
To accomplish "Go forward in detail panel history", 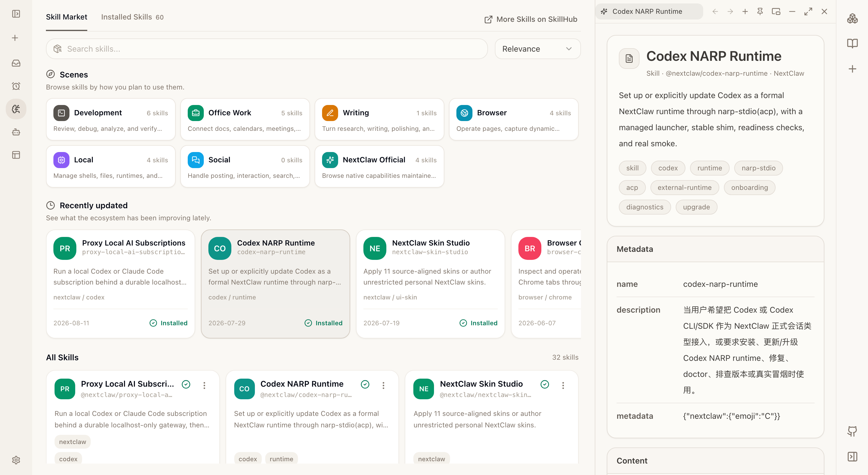I will 730,11.
